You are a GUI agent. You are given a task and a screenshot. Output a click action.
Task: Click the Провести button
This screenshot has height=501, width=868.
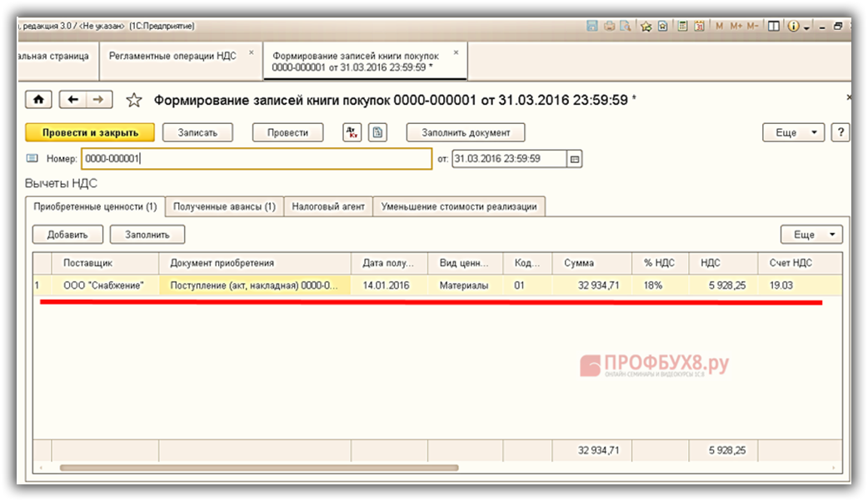[x=287, y=132]
